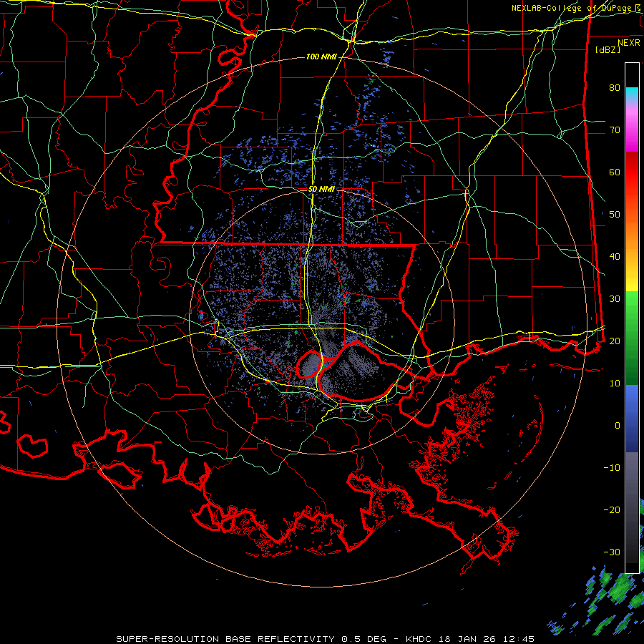Click the -30 dBZ scale value

click(x=612, y=552)
